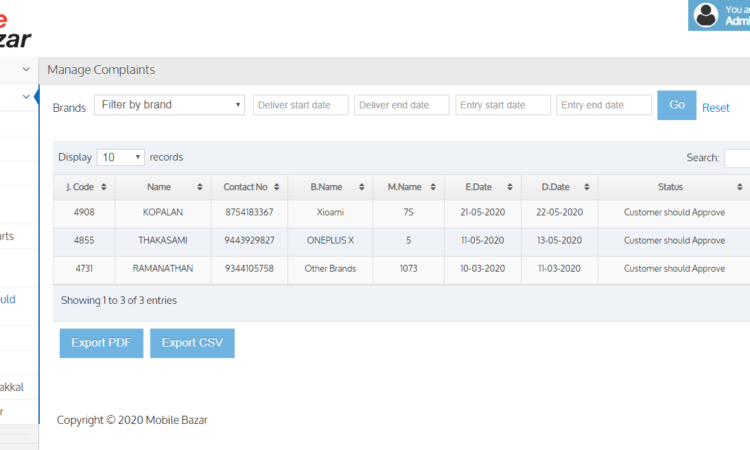Click the Entry start date field
Image resolution: width=750 pixels, height=450 pixels.
(502, 105)
